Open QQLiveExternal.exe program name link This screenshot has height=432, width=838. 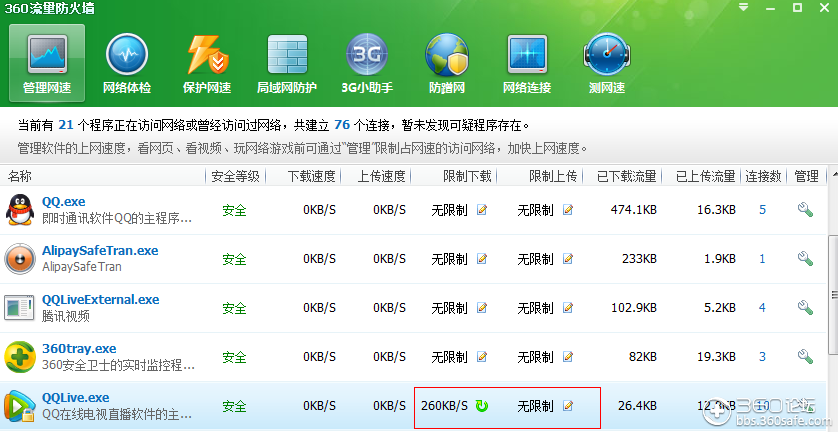pyautogui.click(x=100, y=299)
